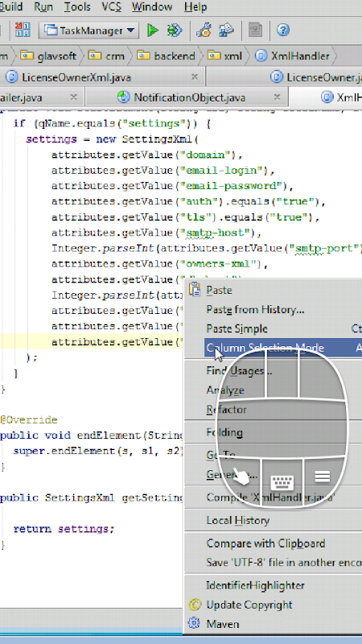Click Compare with Clipboard menu entry

pyautogui.click(x=265, y=543)
